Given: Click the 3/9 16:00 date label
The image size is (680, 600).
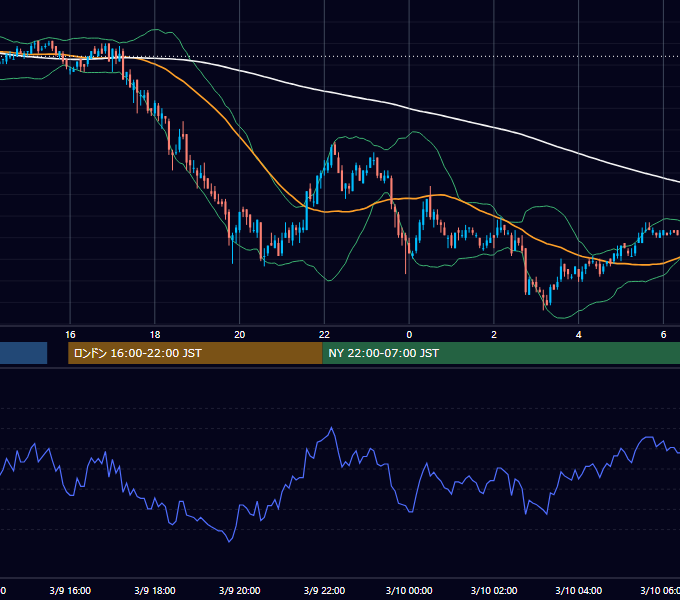Looking at the screenshot, I should point(70,590).
